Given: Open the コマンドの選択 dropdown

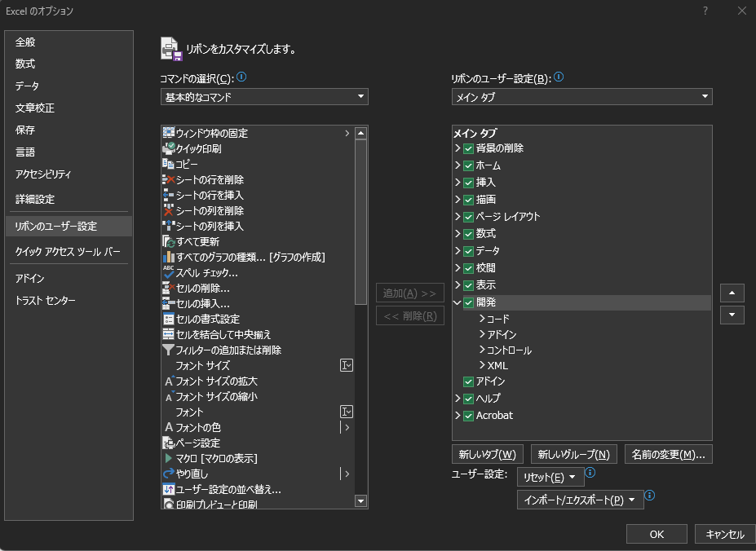Looking at the screenshot, I should pos(264,97).
